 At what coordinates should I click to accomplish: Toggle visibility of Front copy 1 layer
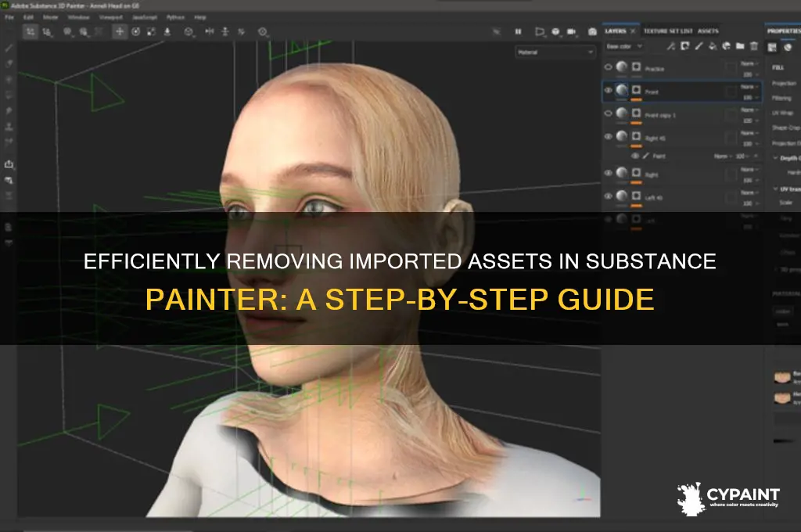[608, 113]
